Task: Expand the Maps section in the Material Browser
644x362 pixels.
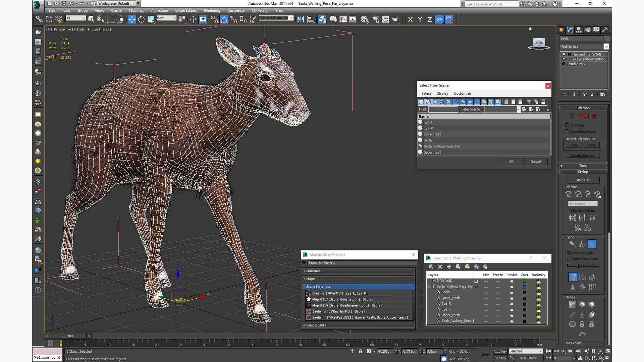Action: (x=358, y=279)
